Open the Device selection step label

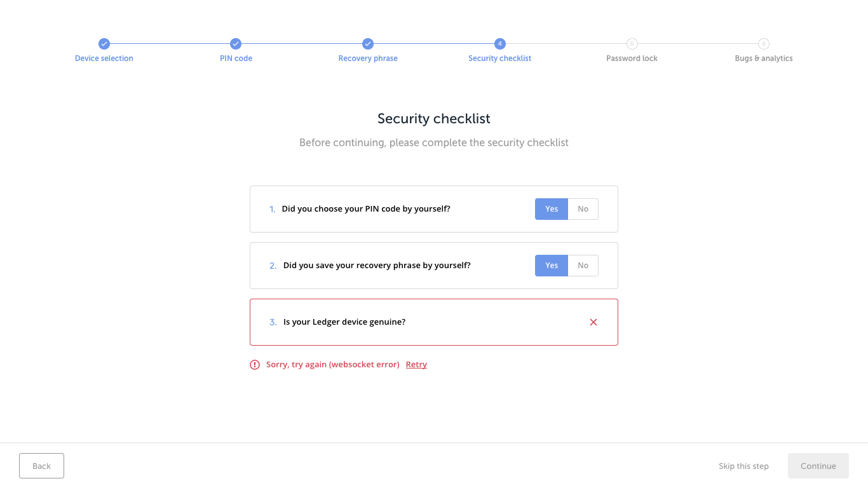(x=104, y=58)
